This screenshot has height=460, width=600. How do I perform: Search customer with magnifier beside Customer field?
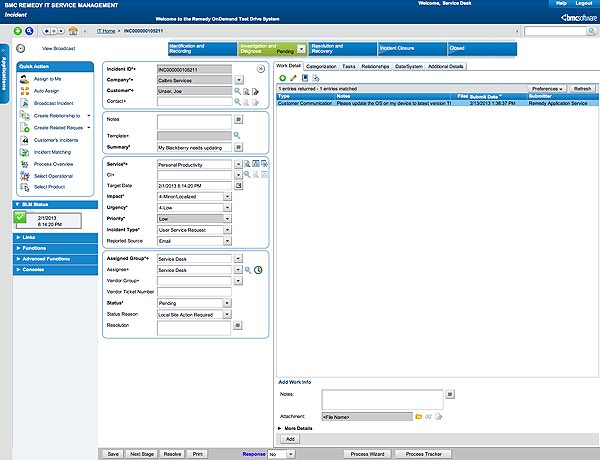click(238, 91)
